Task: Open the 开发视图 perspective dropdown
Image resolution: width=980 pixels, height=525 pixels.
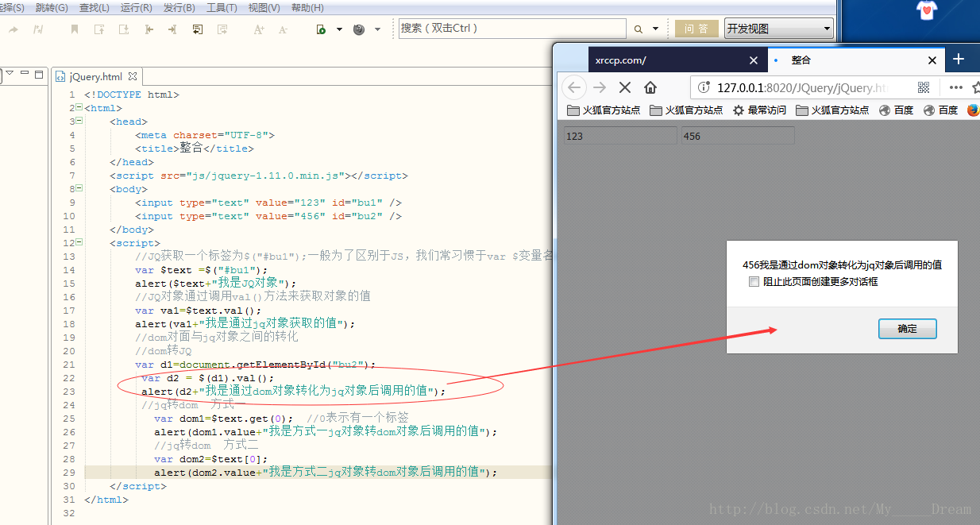Action: point(778,29)
